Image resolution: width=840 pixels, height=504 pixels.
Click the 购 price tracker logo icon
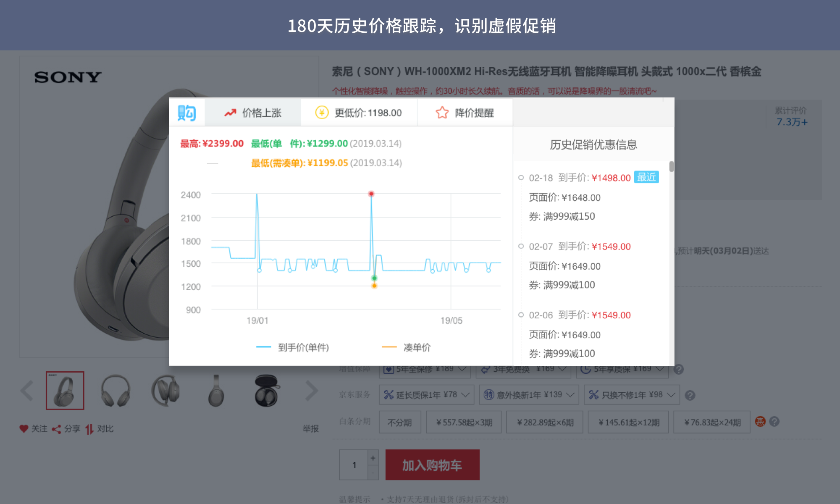click(187, 113)
